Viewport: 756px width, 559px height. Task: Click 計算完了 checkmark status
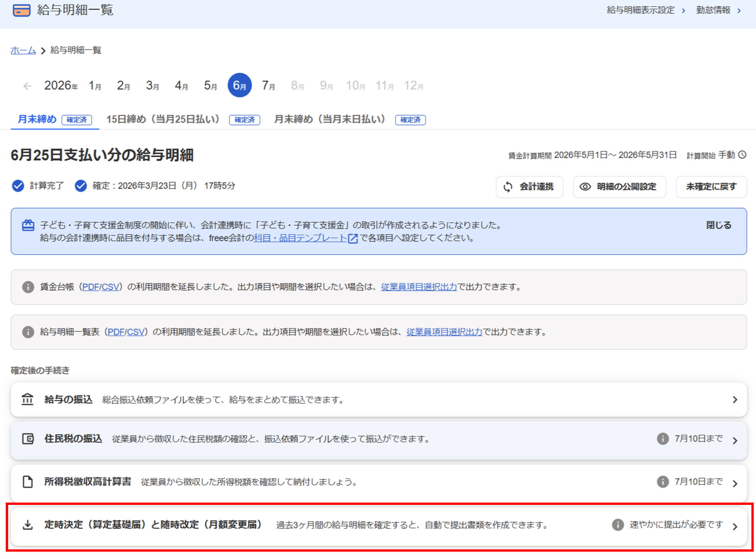[x=18, y=186]
